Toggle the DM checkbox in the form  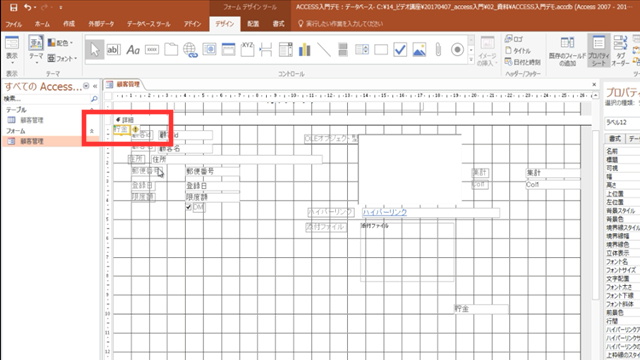189,207
